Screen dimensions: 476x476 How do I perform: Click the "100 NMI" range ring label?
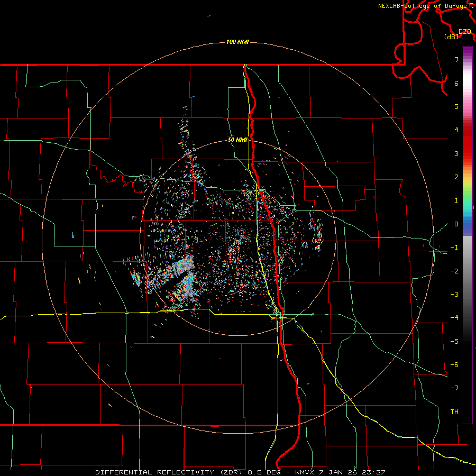pyautogui.click(x=237, y=42)
